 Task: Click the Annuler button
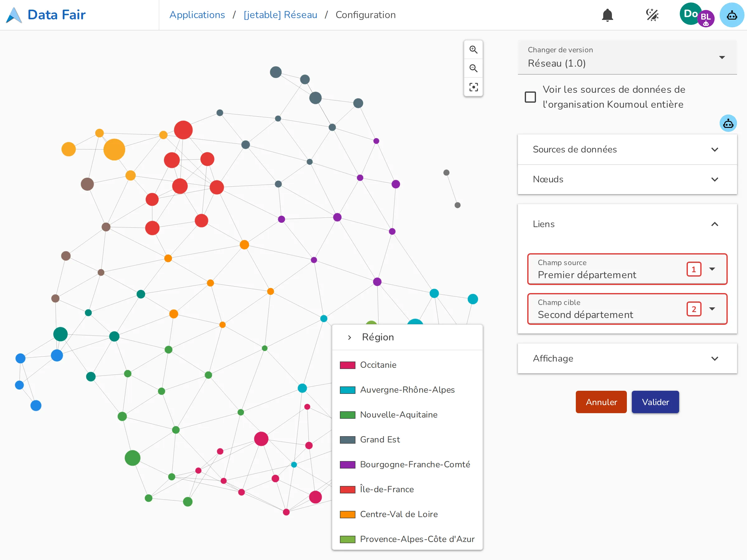coord(601,402)
